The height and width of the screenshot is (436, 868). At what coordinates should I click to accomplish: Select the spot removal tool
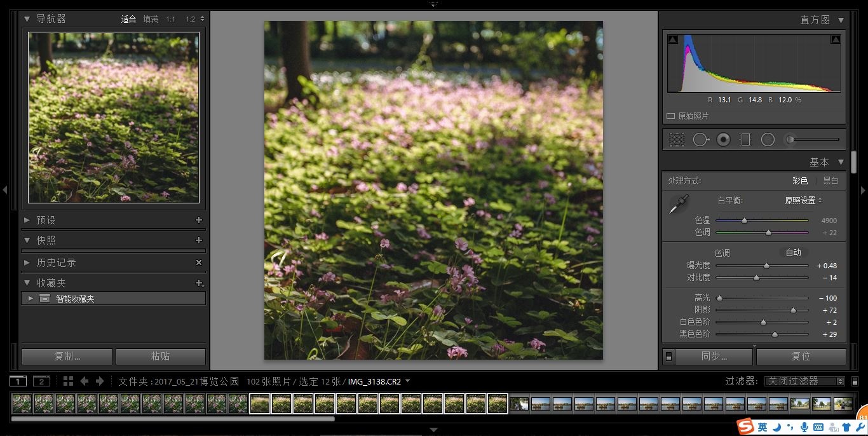coord(700,140)
